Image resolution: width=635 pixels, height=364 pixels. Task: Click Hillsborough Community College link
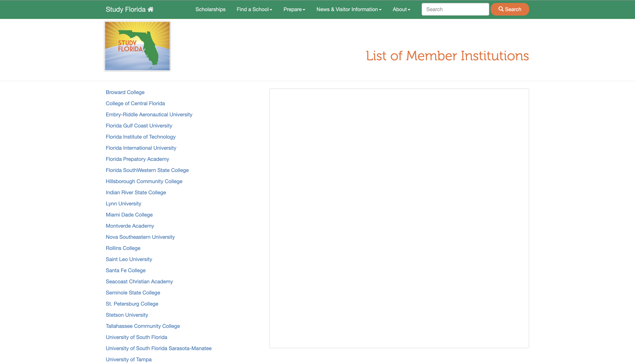point(144,181)
